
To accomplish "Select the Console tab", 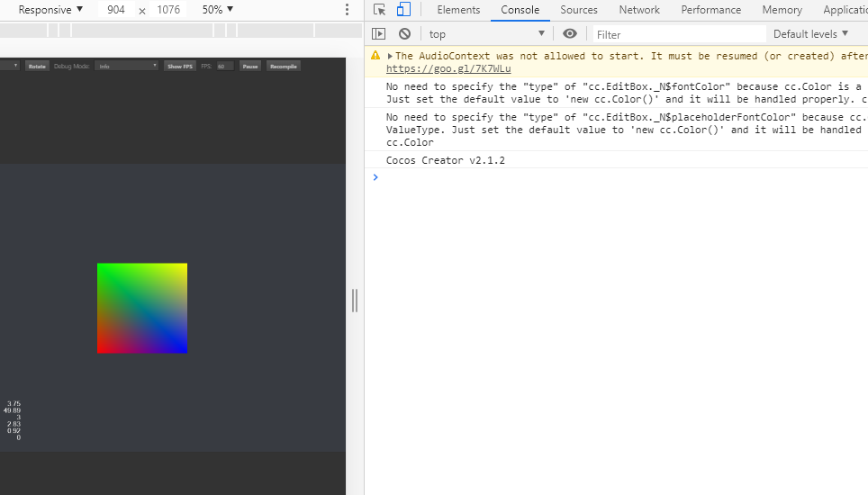I will pyautogui.click(x=520, y=10).
